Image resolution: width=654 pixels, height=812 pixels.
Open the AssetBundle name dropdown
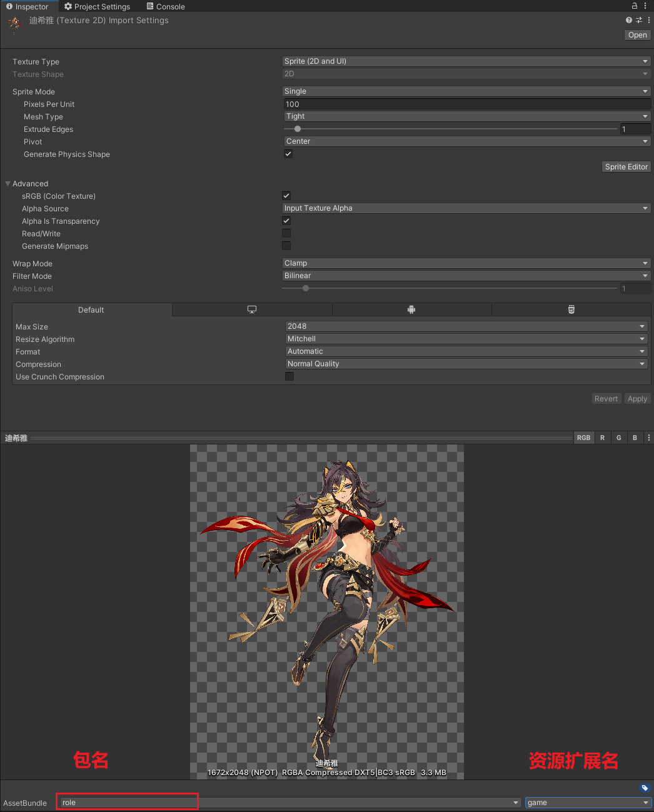[x=289, y=803]
